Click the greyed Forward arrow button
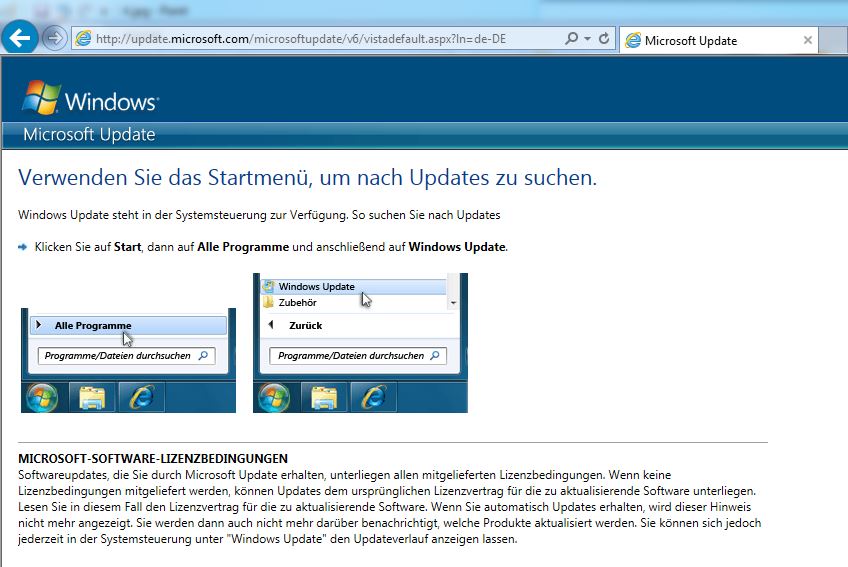The image size is (848, 567). tap(54, 38)
